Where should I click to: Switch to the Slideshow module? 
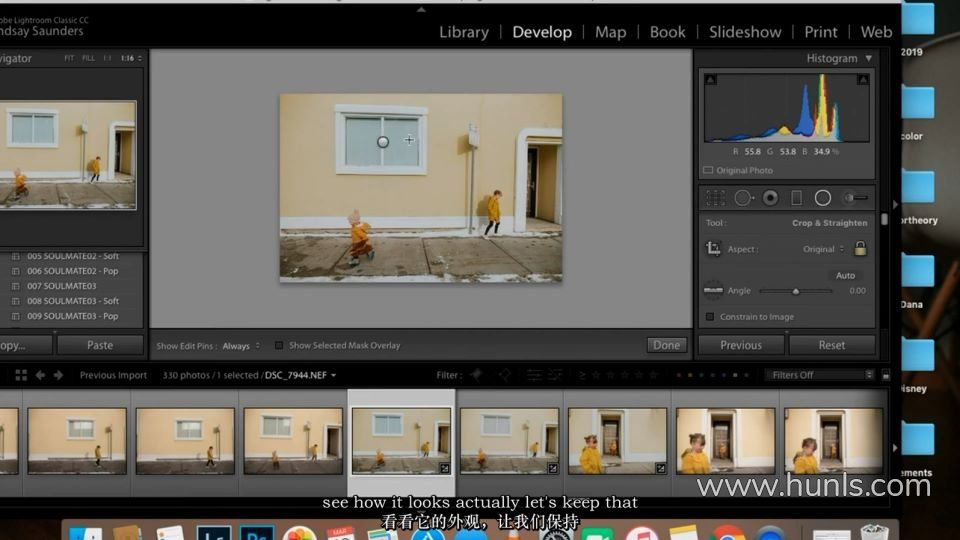pos(745,32)
